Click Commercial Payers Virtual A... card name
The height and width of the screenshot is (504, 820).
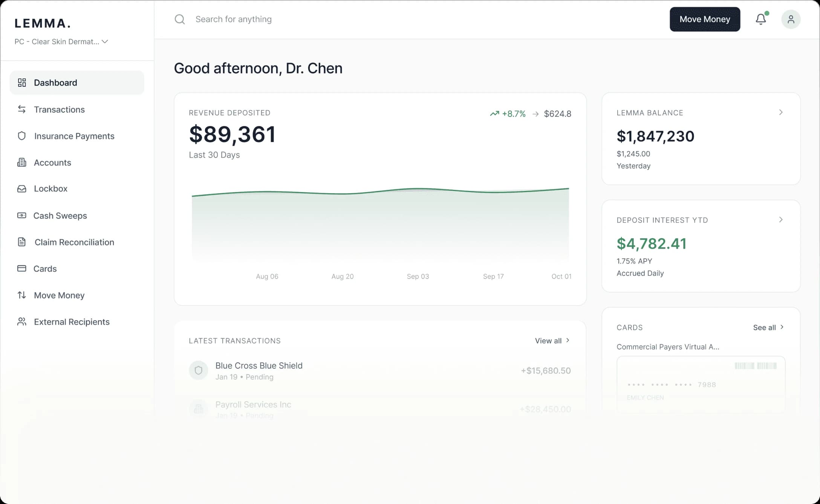668,347
